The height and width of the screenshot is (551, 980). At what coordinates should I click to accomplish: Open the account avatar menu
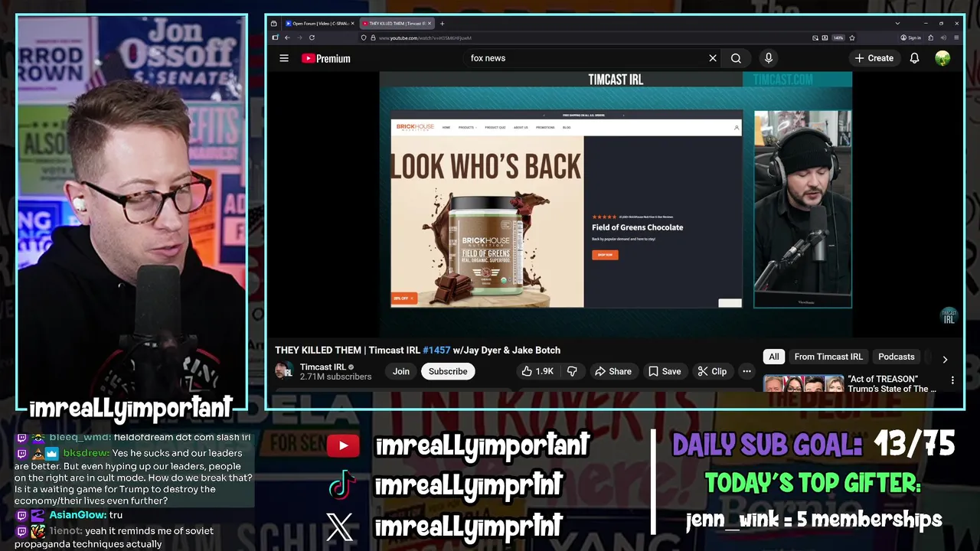(x=942, y=58)
